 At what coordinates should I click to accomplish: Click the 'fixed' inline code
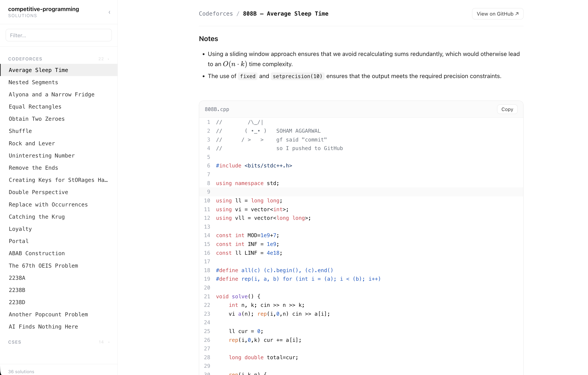click(x=247, y=76)
